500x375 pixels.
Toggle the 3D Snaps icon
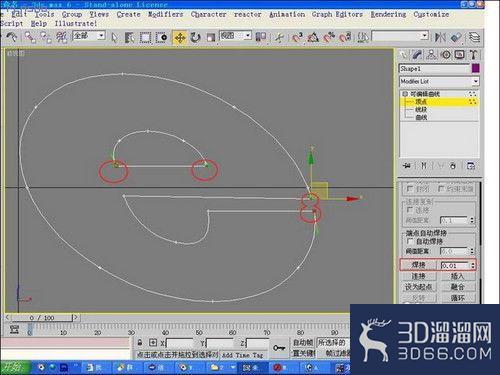[x=297, y=37]
